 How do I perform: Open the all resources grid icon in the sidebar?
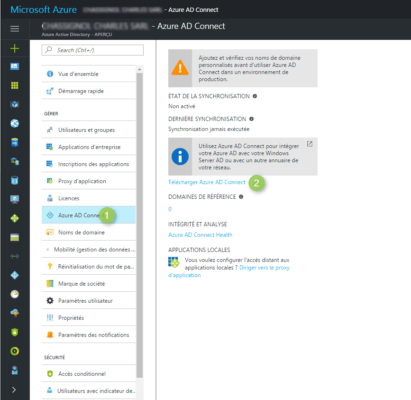(15, 85)
